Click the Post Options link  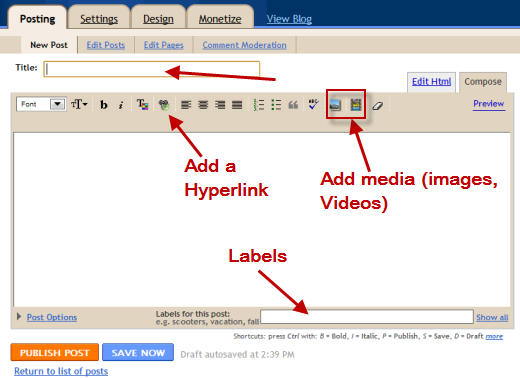52,317
